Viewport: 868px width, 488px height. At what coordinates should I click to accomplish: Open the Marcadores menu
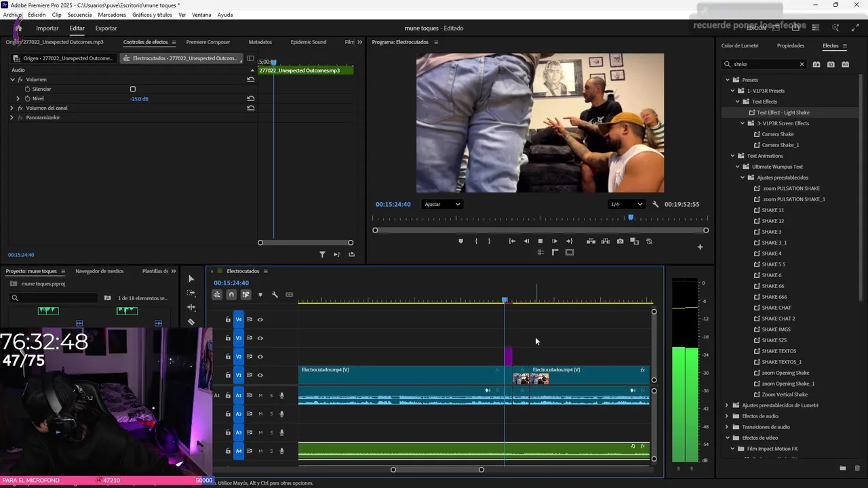112,15
